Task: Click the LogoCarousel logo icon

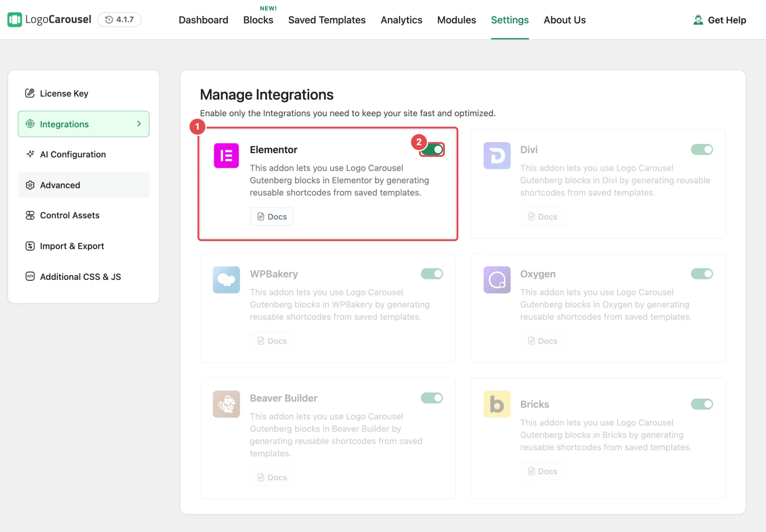Action: (15, 20)
